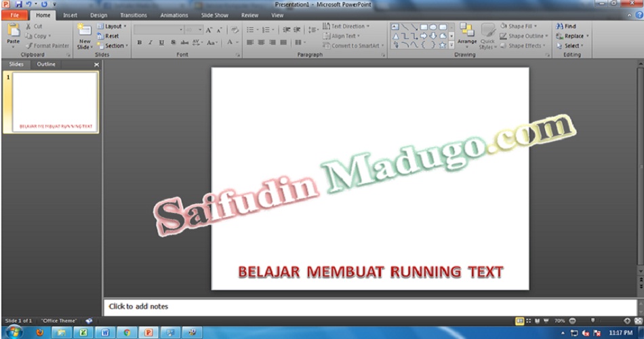Click the Save icon in Quick Access

tap(18, 4)
